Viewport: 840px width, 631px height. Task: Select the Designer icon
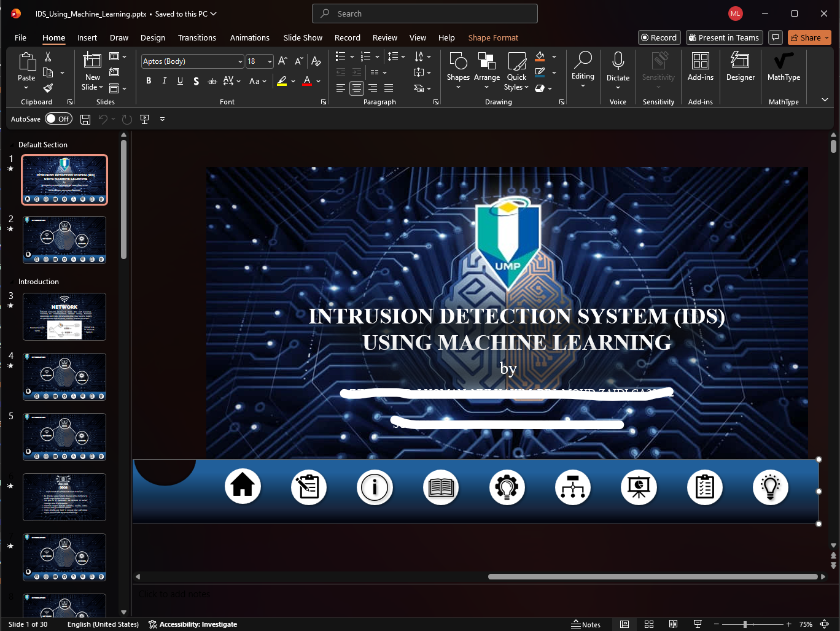[740, 66]
